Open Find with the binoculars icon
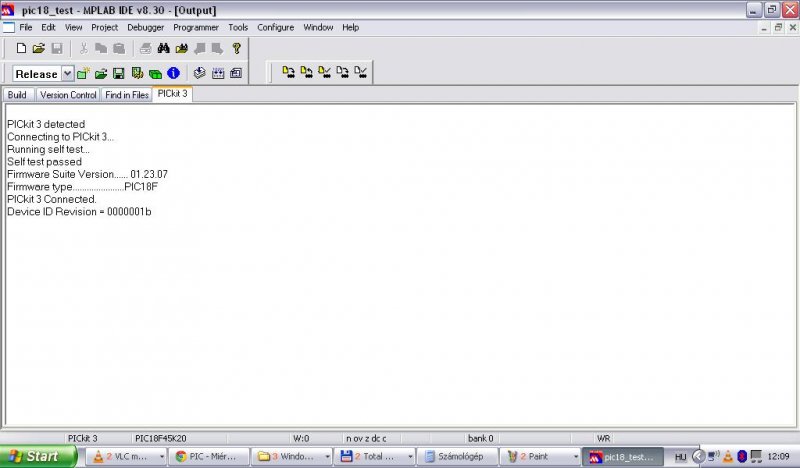The width and height of the screenshot is (800, 468). 163,48
